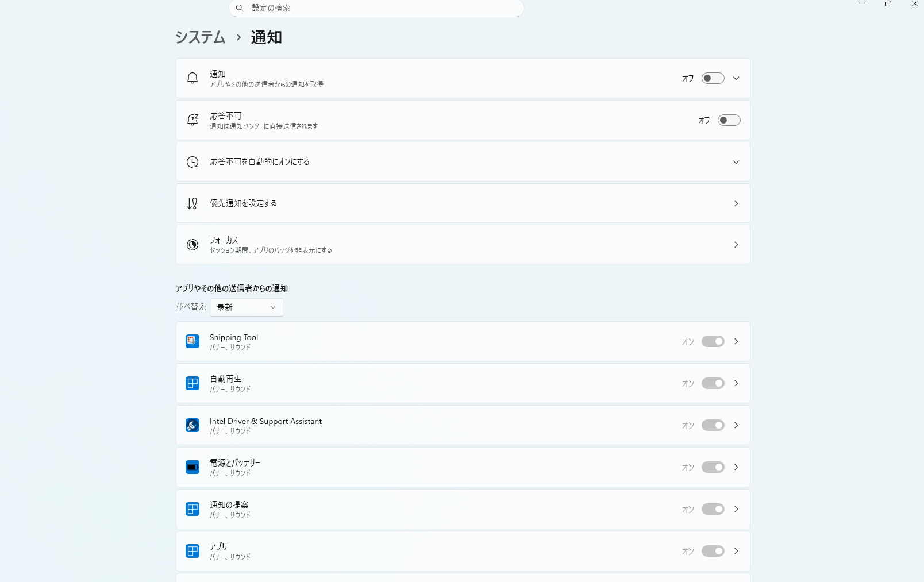Open Snipping Tool notification details chevron
Screen dimensions: 924x582
(736, 341)
